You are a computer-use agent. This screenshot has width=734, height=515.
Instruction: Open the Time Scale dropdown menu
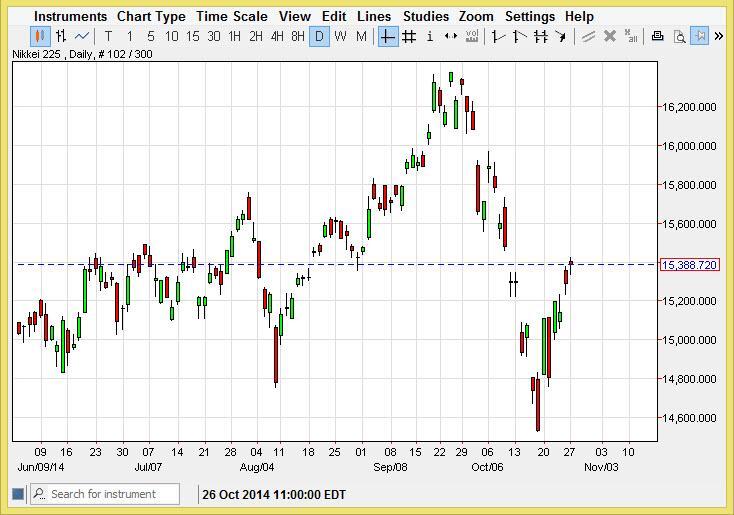coord(231,16)
